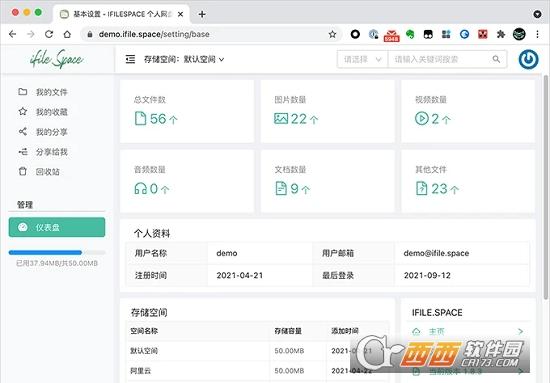
Task: Click the 阿里云 row name
Action: coord(140,371)
